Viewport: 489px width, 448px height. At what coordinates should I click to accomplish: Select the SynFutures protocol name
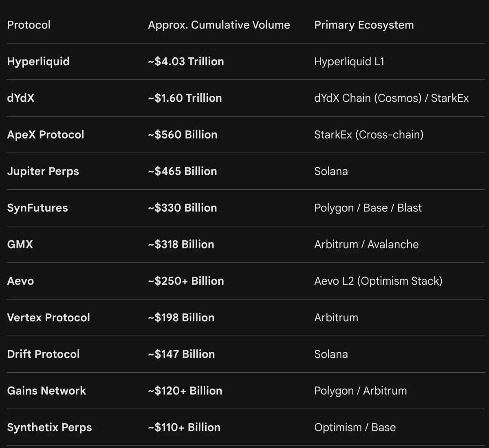pyautogui.click(x=37, y=208)
